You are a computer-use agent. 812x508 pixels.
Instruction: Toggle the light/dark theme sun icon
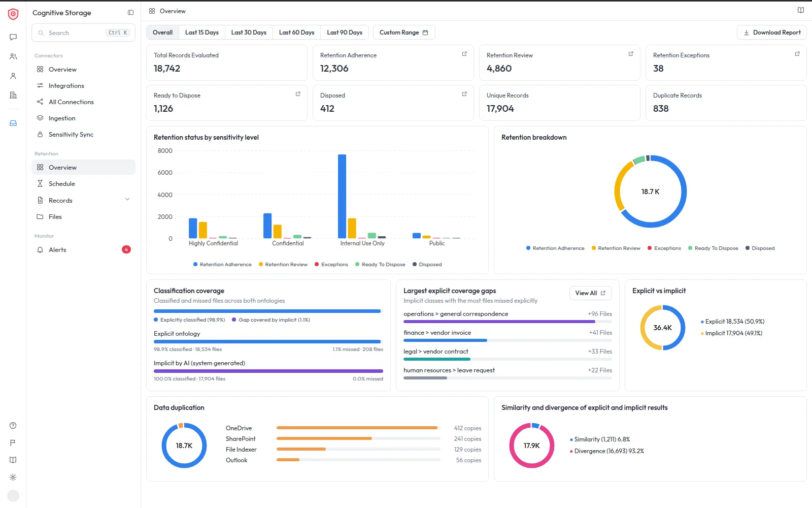[x=13, y=478]
